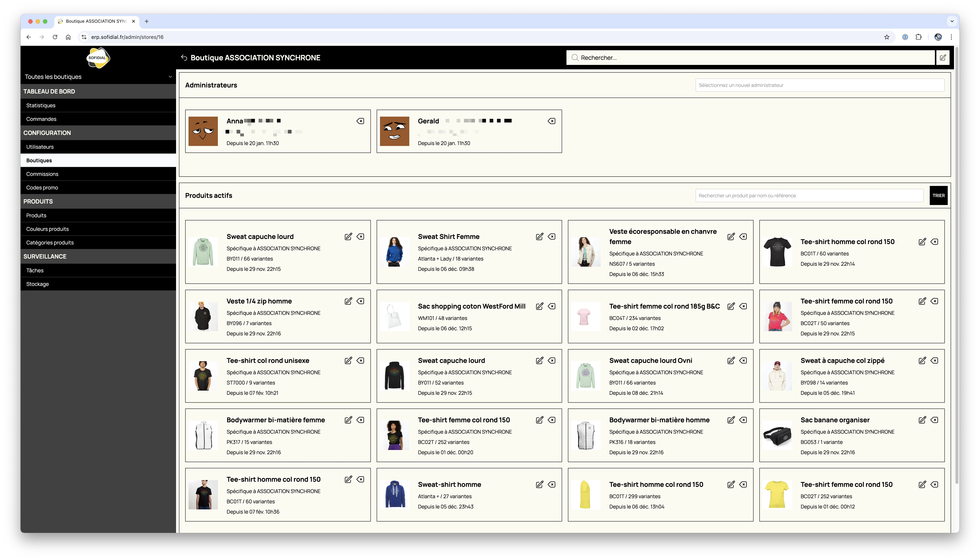Edit Sweat capuche lourd Ovni product

[731, 360]
